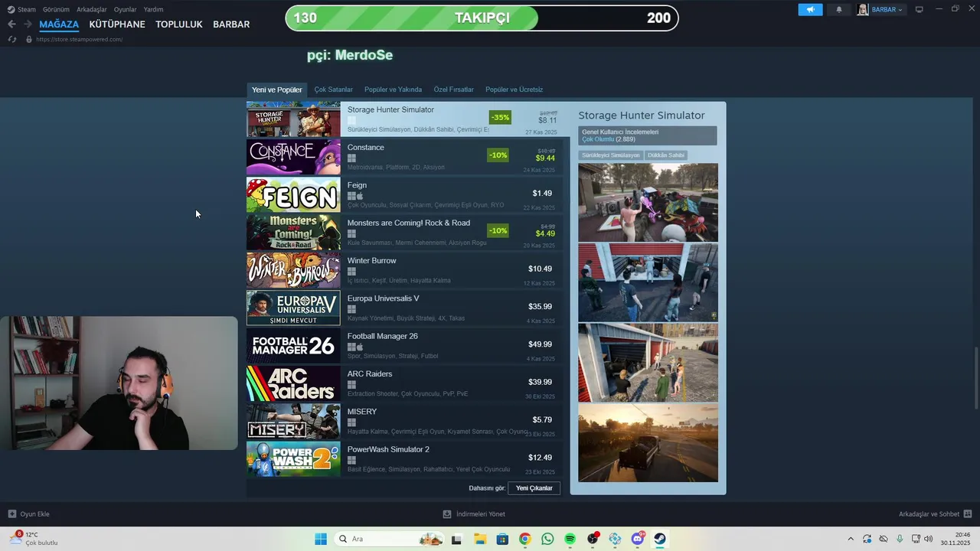Screen dimensions: 980x551
Task: Click the ARC Raiders capsule image
Action: (x=293, y=383)
